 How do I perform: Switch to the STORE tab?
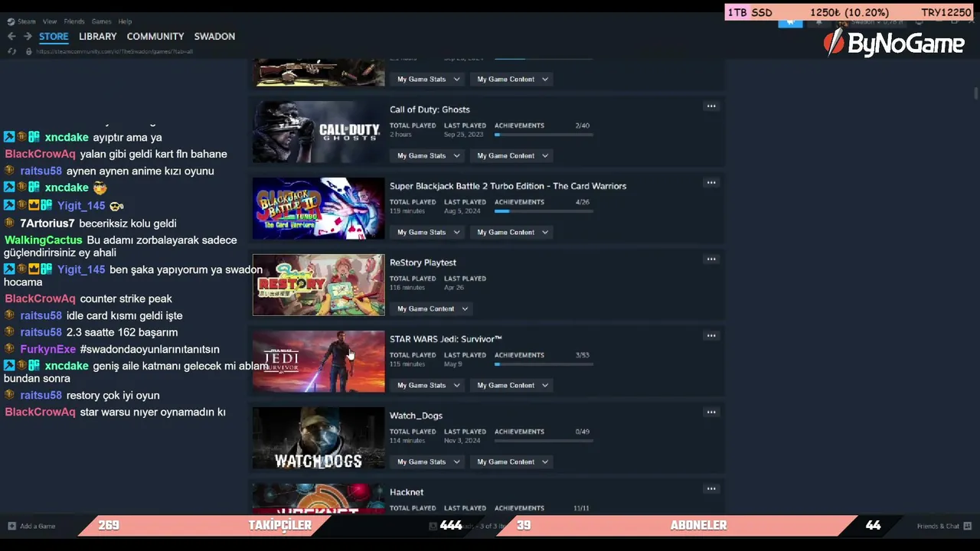[x=54, y=36]
